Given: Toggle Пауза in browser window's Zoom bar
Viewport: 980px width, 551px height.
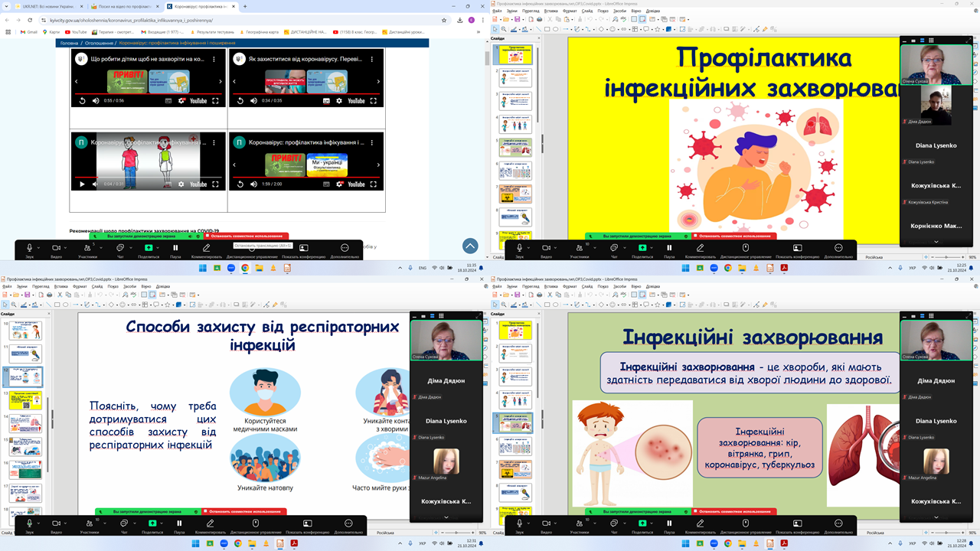Looking at the screenshot, I should pos(175,251).
